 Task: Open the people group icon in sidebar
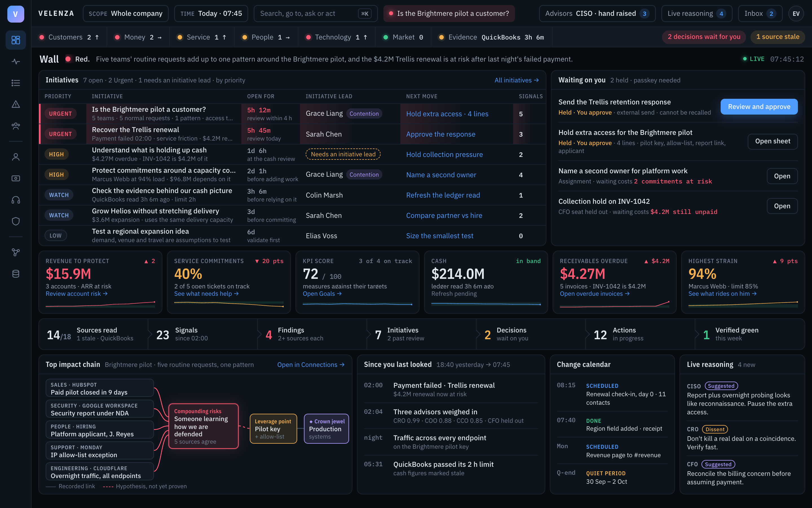click(x=16, y=126)
